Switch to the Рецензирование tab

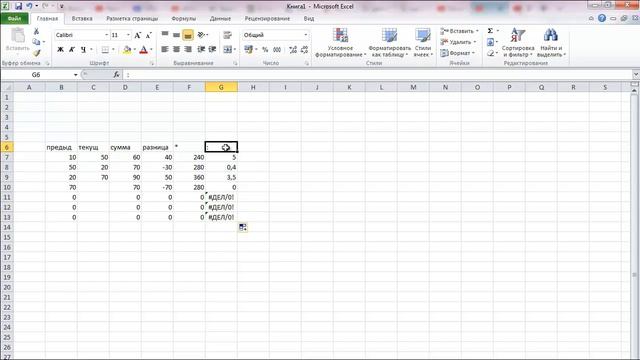(267, 18)
